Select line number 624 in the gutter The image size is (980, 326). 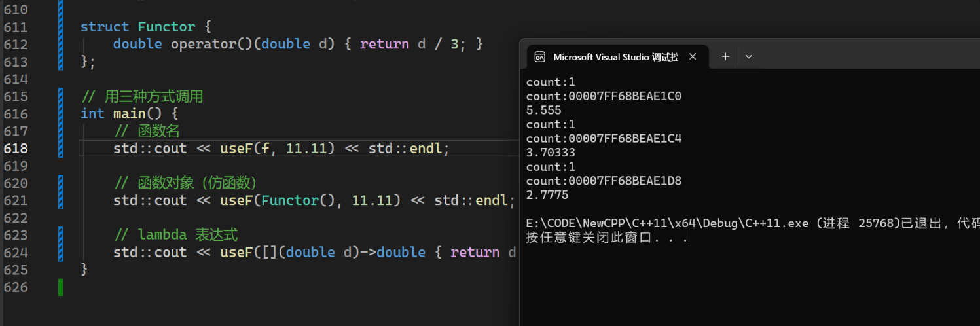16,253
